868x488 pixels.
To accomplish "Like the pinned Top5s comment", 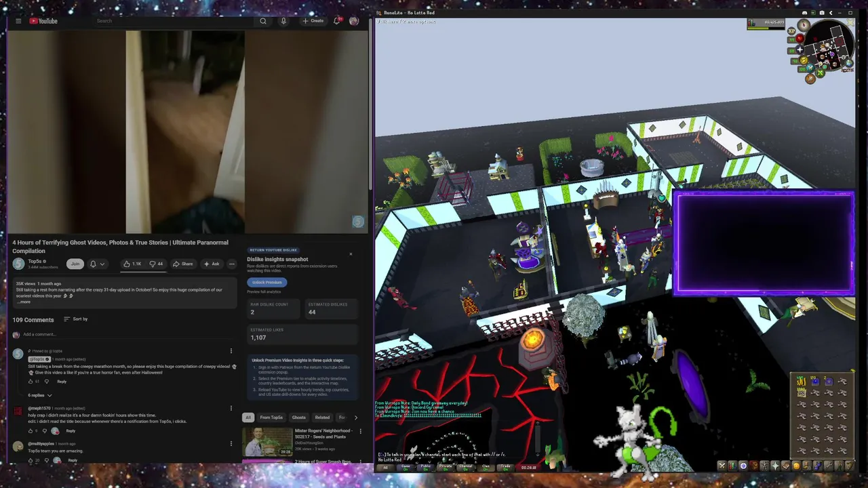I will tap(31, 382).
